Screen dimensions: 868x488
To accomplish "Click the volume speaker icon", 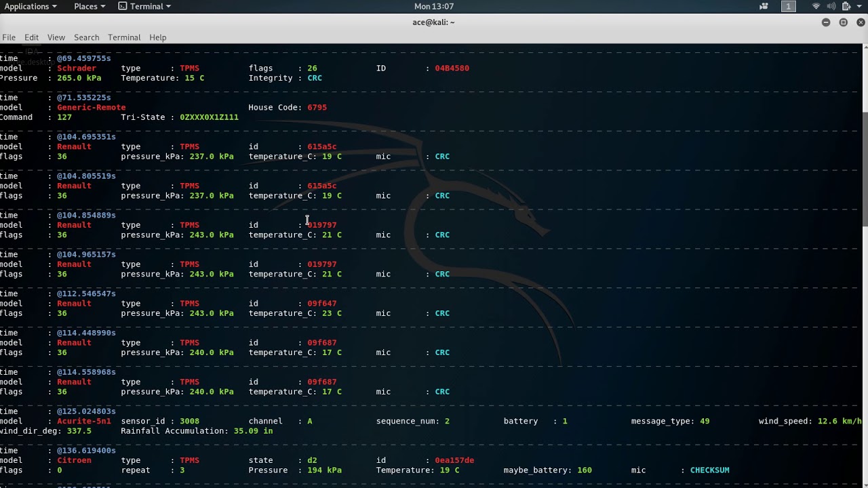I will pos(831,6).
